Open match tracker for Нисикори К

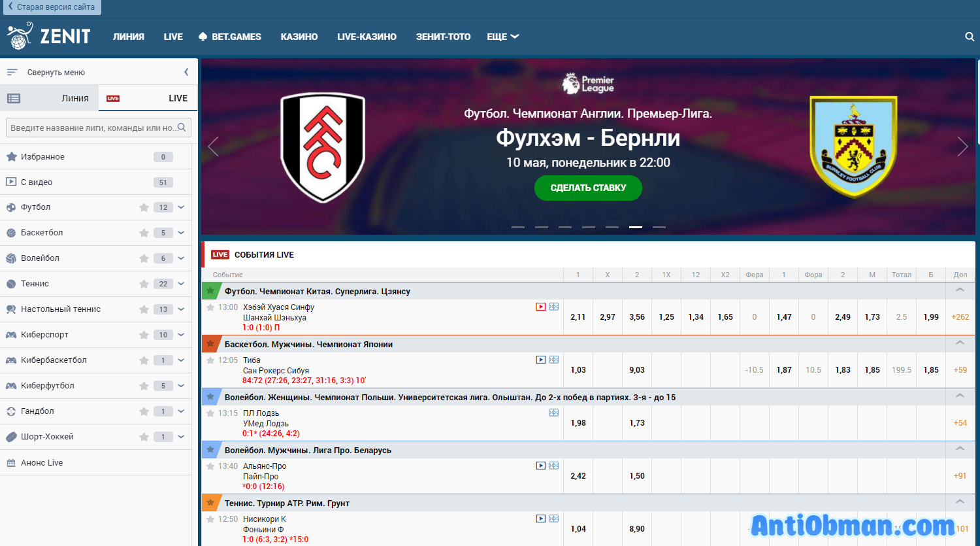click(x=554, y=519)
